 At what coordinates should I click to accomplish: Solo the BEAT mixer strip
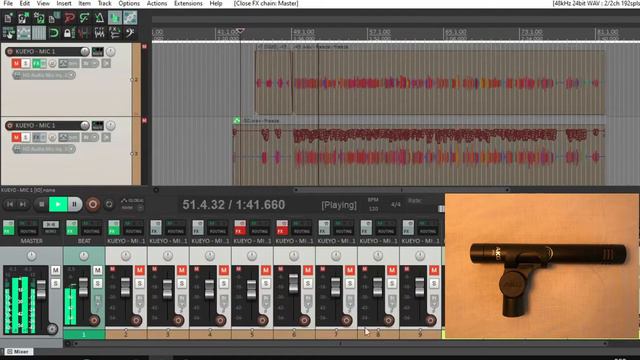coord(98,283)
